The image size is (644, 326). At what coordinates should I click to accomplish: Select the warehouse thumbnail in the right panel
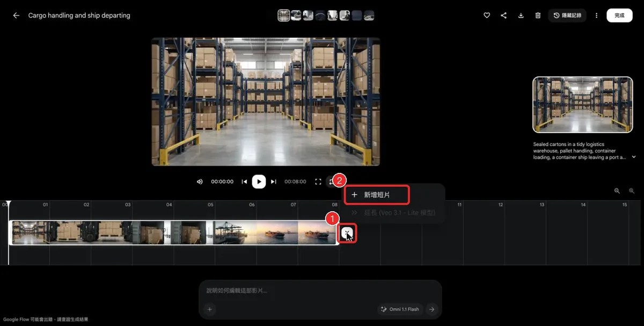click(582, 105)
